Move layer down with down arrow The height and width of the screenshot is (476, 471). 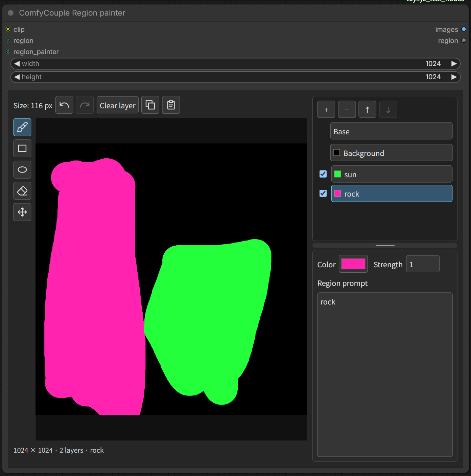coord(388,110)
